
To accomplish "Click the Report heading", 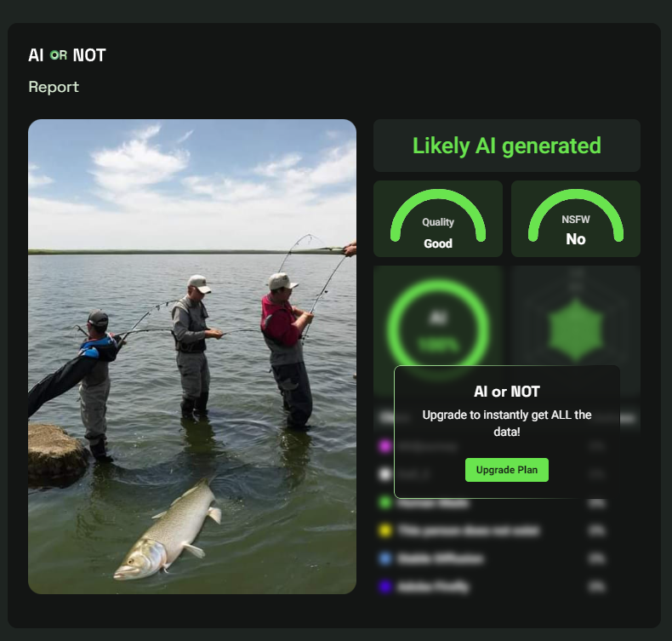I will [x=54, y=87].
